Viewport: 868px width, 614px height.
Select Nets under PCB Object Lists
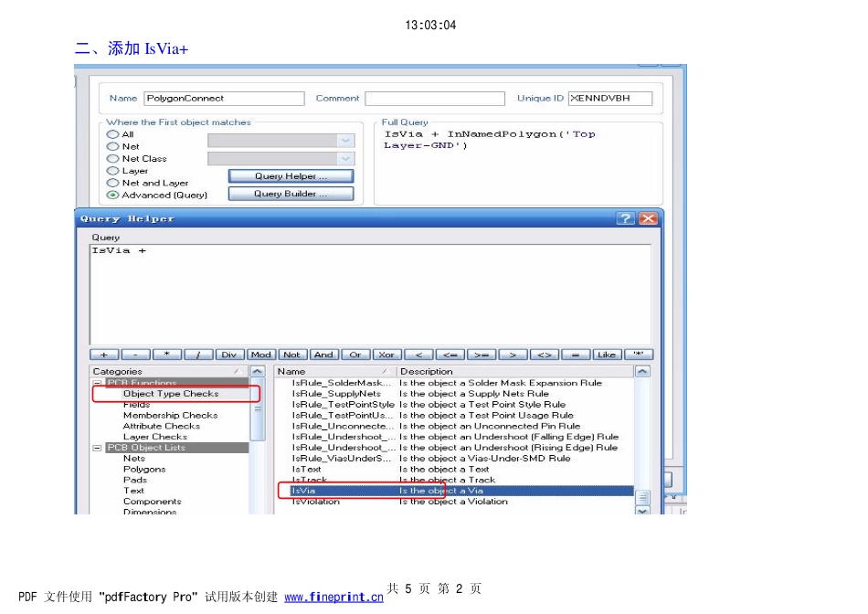point(134,459)
